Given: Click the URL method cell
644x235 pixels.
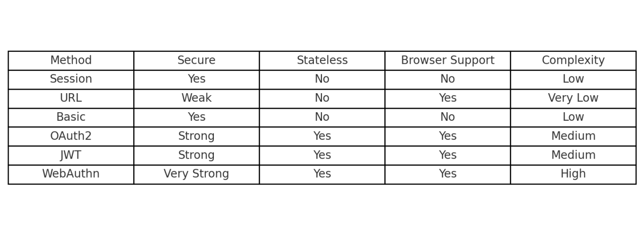Looking at the screenshot, I should point(71,98).
